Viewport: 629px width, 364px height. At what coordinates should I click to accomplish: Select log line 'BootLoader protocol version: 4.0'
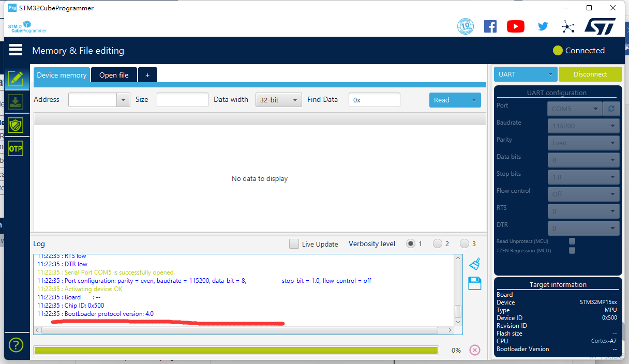coord(95,314)
